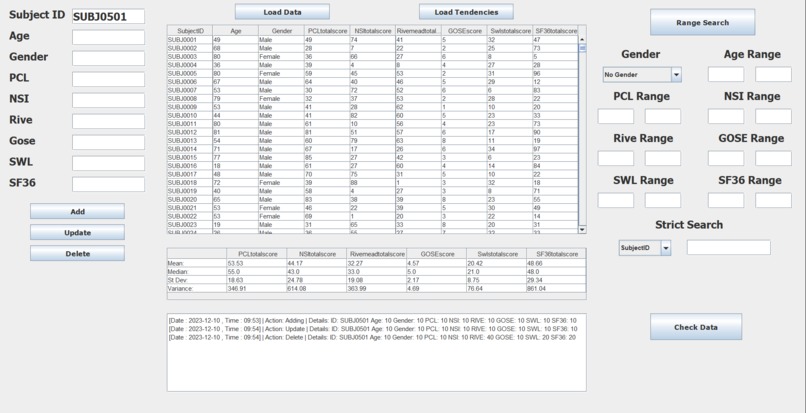Click the Gender column header in data table
806x413 pixels.
pos(281,31)
